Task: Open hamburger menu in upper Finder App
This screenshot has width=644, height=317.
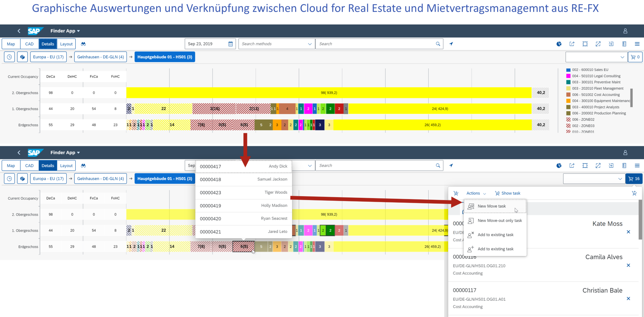Action: point(637,44)
